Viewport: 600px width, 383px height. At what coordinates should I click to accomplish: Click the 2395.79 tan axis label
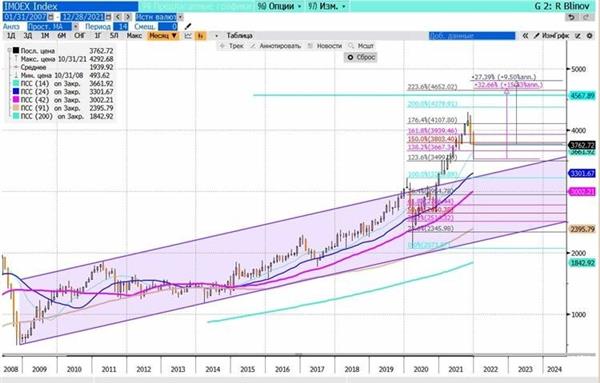(582, 229)
